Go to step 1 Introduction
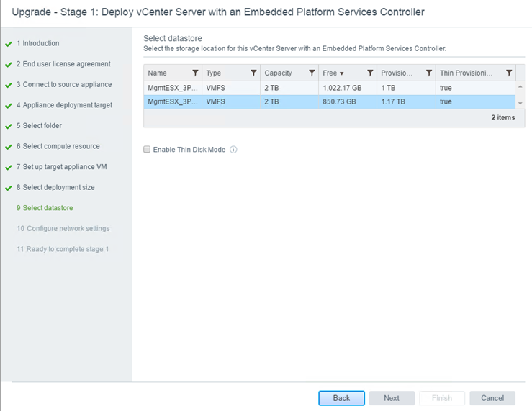 tap(37, 43)
